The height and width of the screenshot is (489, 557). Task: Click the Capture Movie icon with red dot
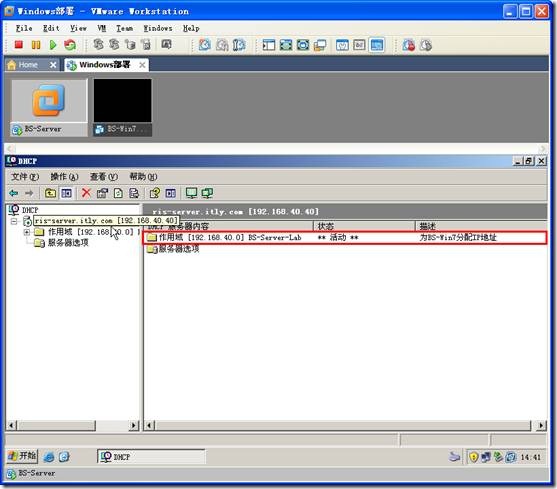pyautogui.click(x=409, y=45)
